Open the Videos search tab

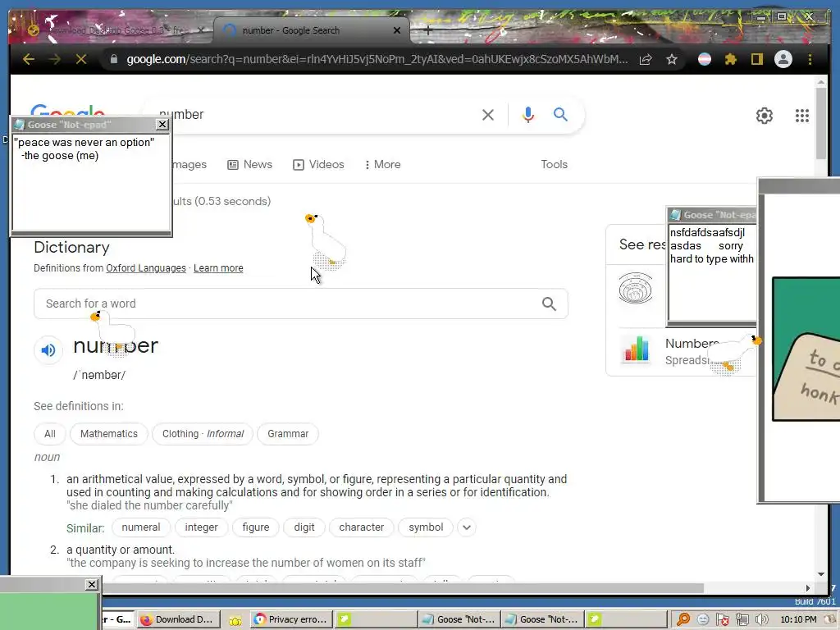point(318,164)
